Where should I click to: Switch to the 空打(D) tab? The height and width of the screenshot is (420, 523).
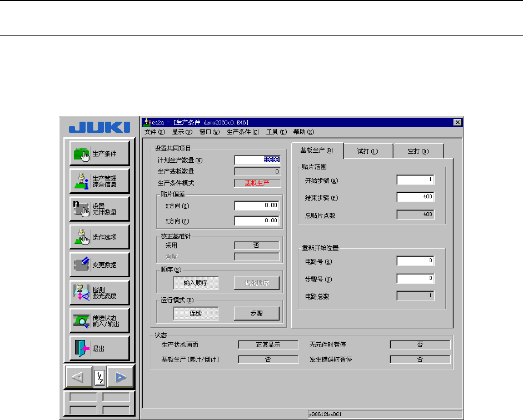point(419,151)
